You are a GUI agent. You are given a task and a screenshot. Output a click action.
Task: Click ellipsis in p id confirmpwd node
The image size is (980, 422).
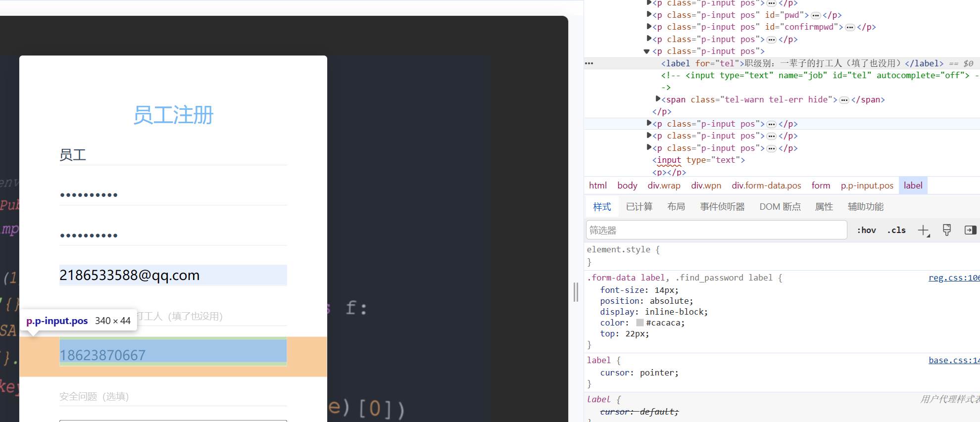(x=850, y=28)
